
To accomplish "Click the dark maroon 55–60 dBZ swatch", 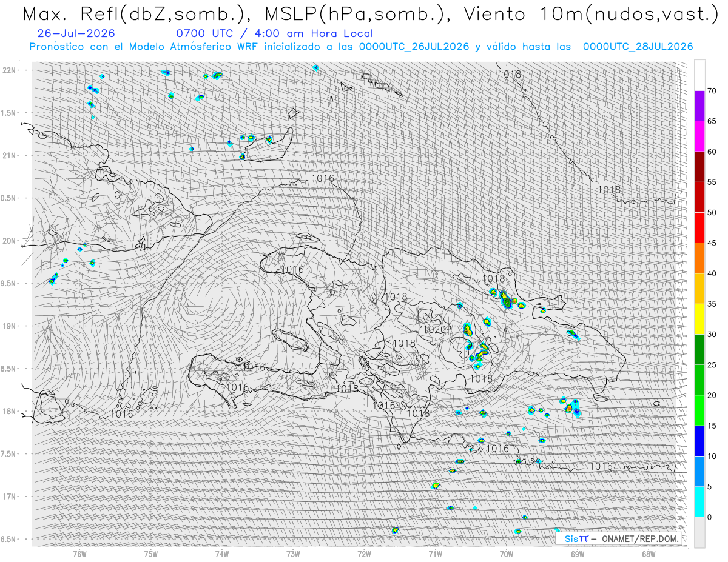I will 699,167.
